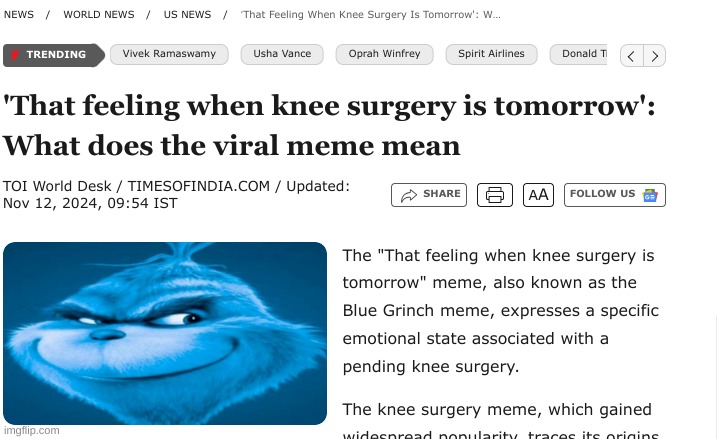Click the print icon button
Screen dimensions: 717x439
click(x=494, y=195)
